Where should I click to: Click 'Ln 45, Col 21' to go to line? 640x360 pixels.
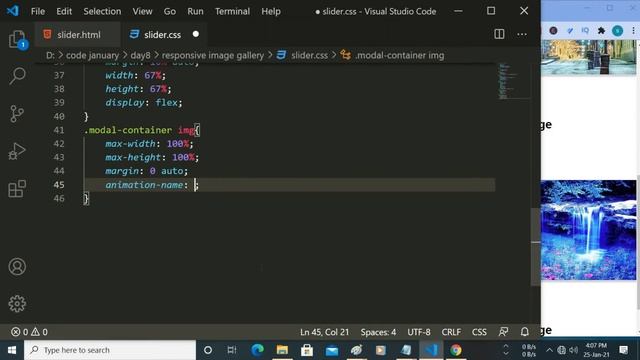pos(324,332)
